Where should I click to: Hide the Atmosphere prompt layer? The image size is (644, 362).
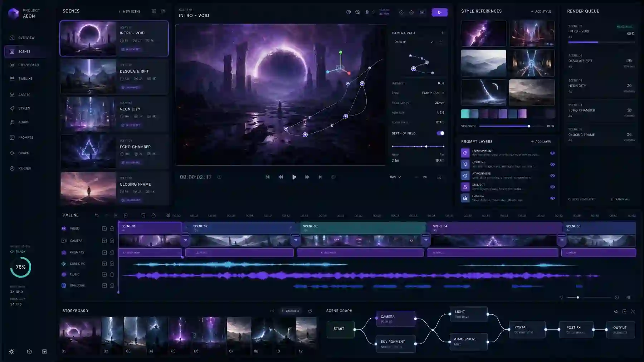552,176
